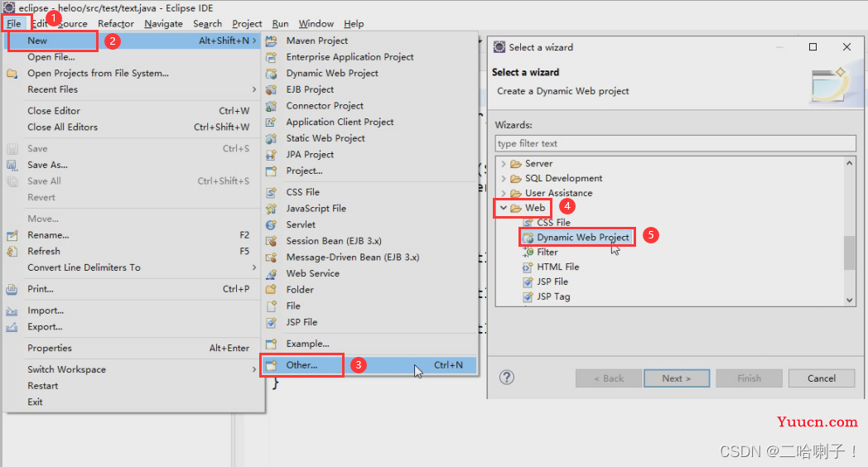The width and height of the screenshot is (868, 467).
Task: Open the Navigate menu
Action: (163, 24)
